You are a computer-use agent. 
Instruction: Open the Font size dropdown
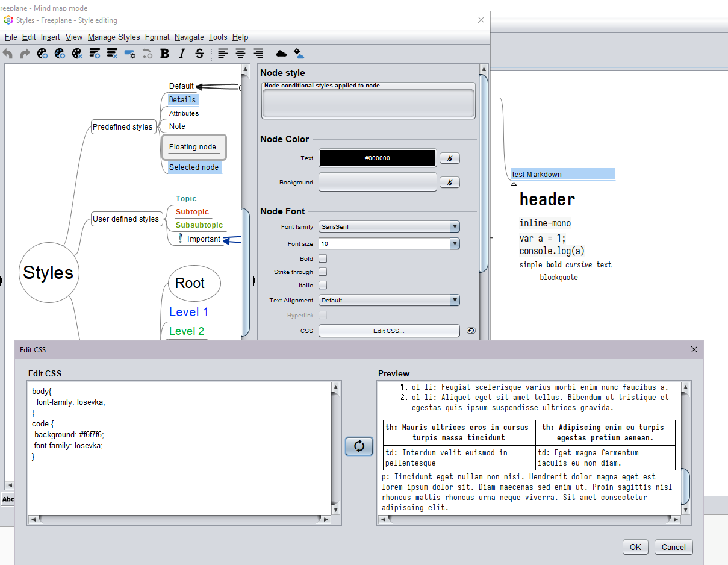tap(455, 243)
